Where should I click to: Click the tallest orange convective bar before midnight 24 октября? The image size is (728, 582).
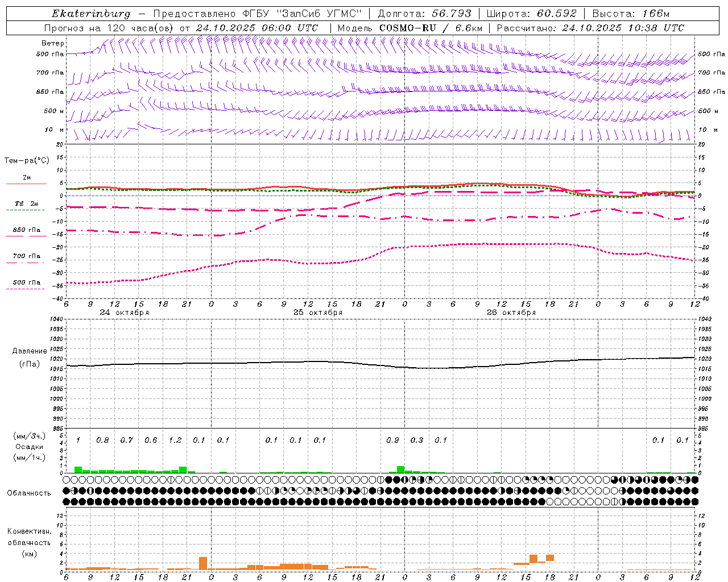click(203, 563)
